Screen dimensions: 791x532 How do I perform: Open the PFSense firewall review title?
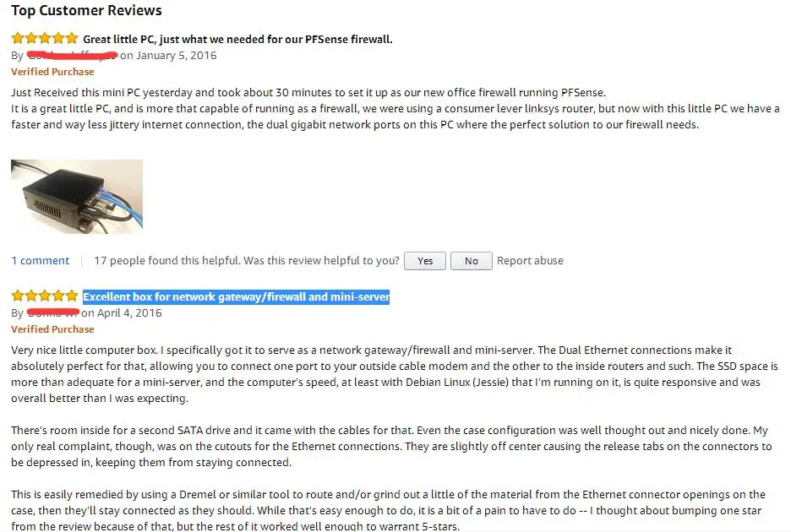click(x=237, y=40)
